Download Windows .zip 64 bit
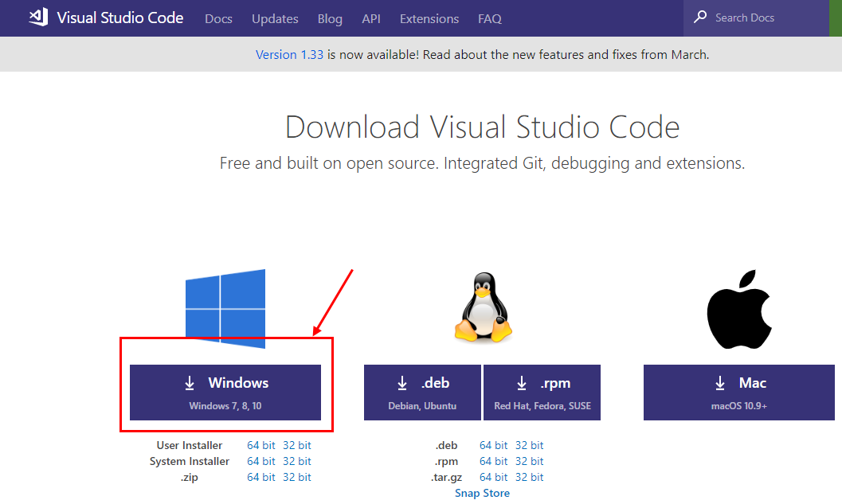This screenshot has height=504, width=842. tap(261, 477)
